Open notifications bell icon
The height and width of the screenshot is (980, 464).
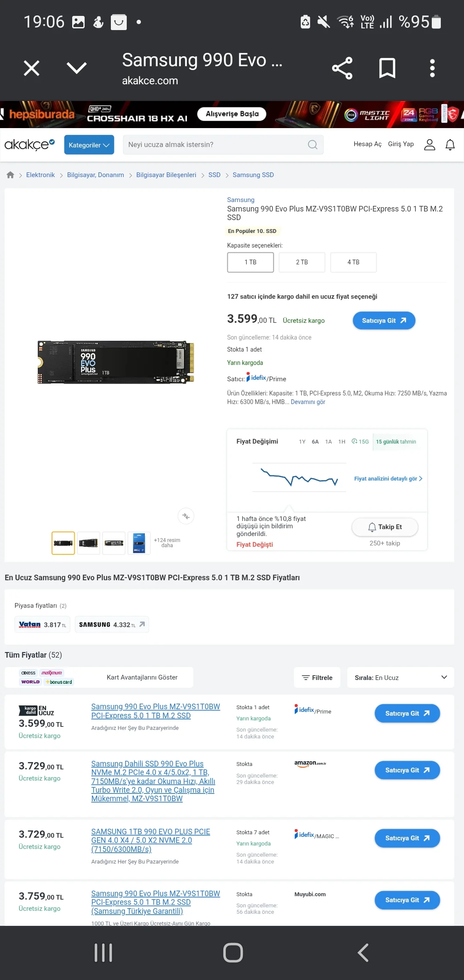point(450,145)
